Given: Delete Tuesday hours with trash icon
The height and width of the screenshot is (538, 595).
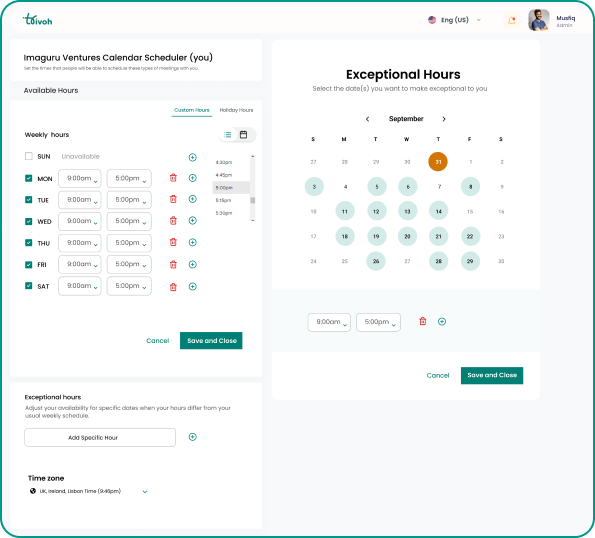Looking at the screenshot, I should click(x=173, y=199).
